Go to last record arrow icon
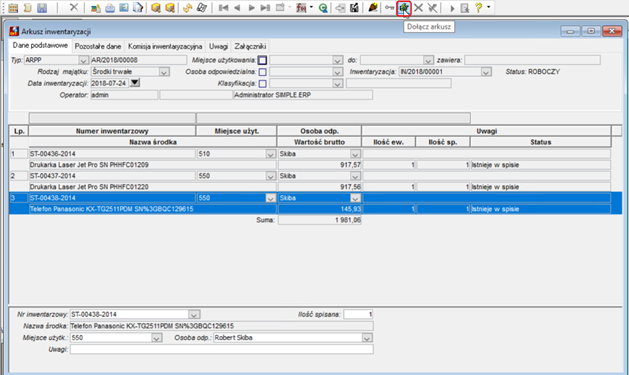 pyautogui.click(x=265, y=8)
